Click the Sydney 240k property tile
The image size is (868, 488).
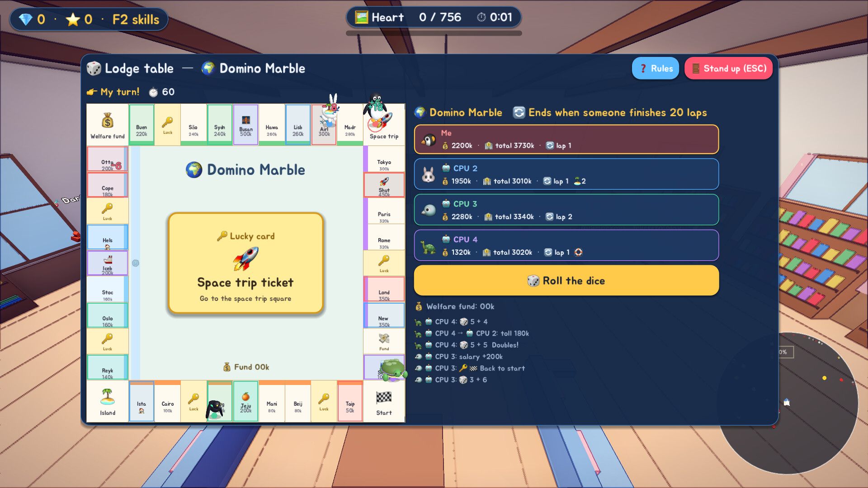[x=220, y=125]
